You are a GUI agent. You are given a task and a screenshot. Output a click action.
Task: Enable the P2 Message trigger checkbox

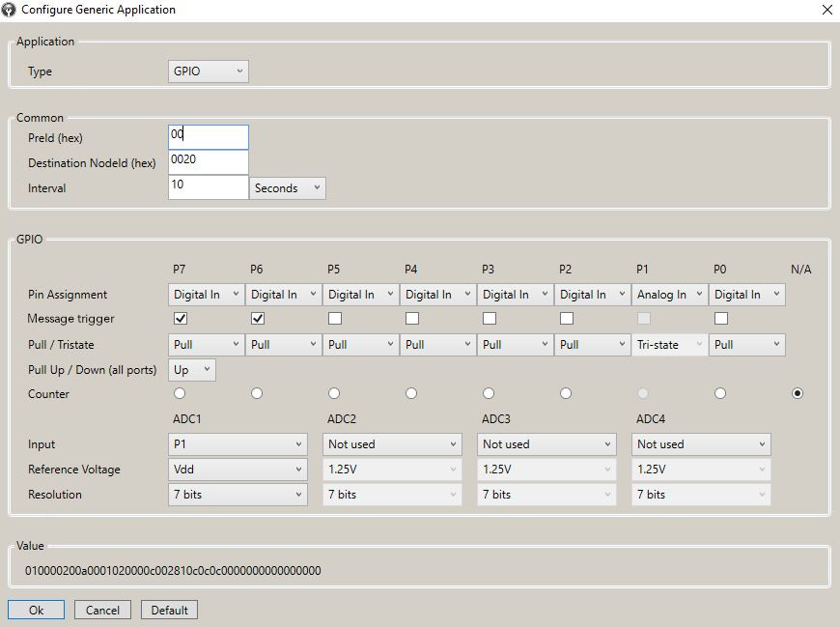566,318
